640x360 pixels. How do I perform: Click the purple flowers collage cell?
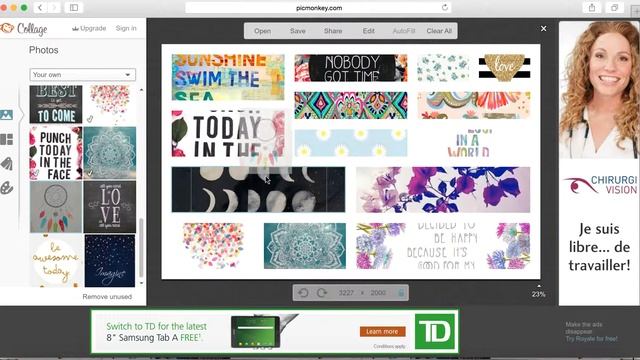coord(443,190)
